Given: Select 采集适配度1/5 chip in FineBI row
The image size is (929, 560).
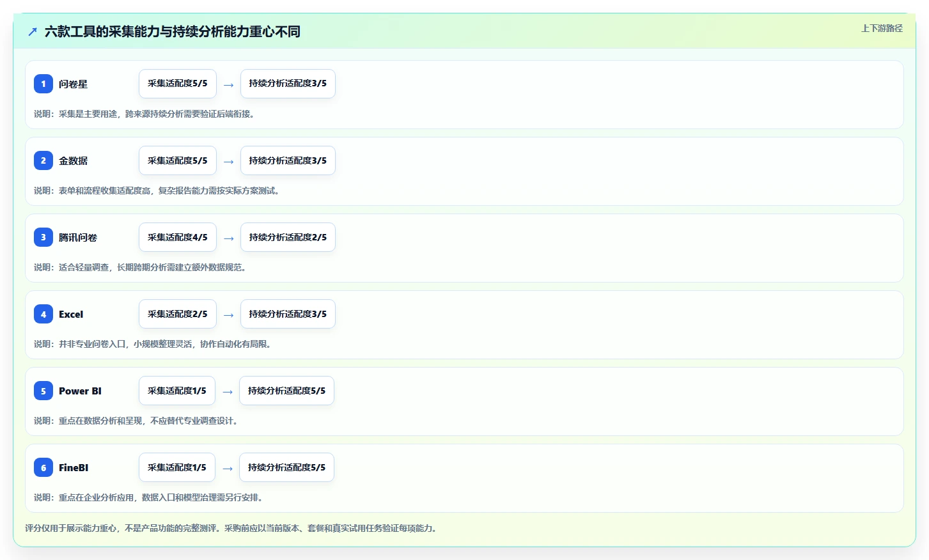Looking at the screenshot, I should (x=177, y=467).
